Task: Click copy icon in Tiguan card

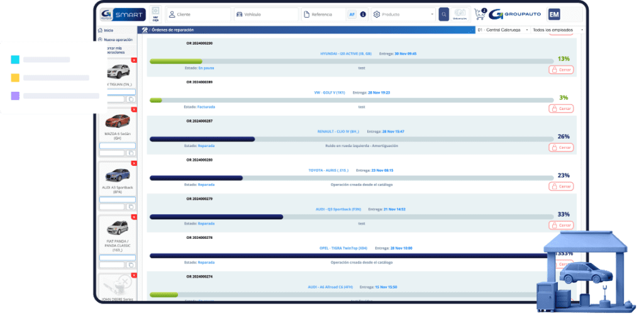Action: (131, 99)
